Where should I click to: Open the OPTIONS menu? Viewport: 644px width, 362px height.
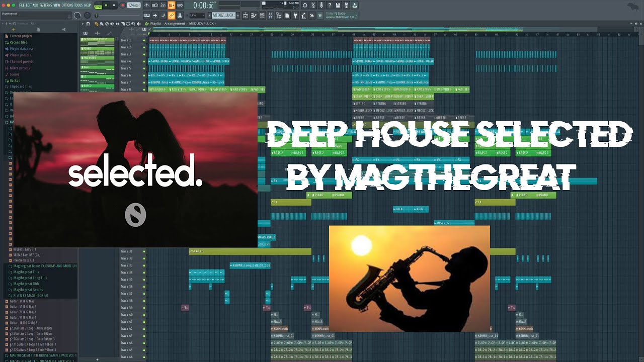(67, 5)
